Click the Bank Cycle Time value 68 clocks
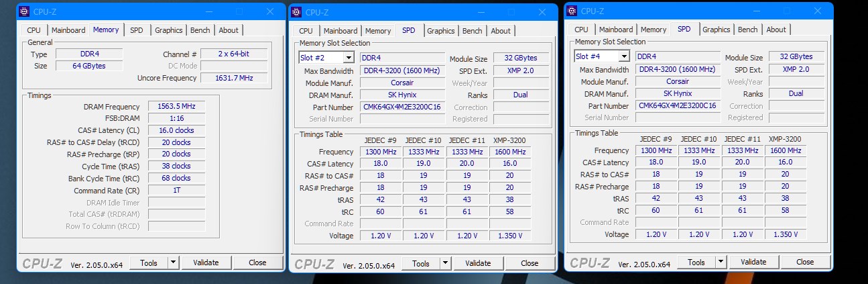Screen dimensions: 868x284 [x=176, y=179]
